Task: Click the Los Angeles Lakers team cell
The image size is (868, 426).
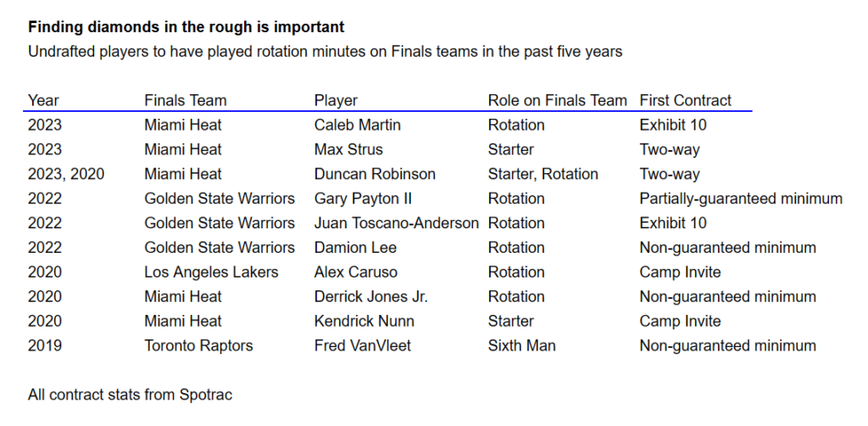Action: pyautogui.click(x=211, y=272)
